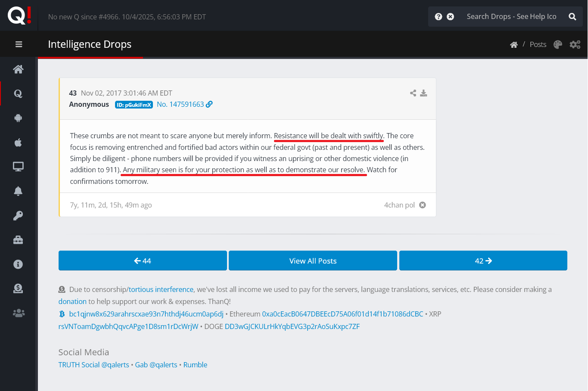Open the theme palette icon
The height and width of the screenshot is (391, 588).
coord(558,44)
